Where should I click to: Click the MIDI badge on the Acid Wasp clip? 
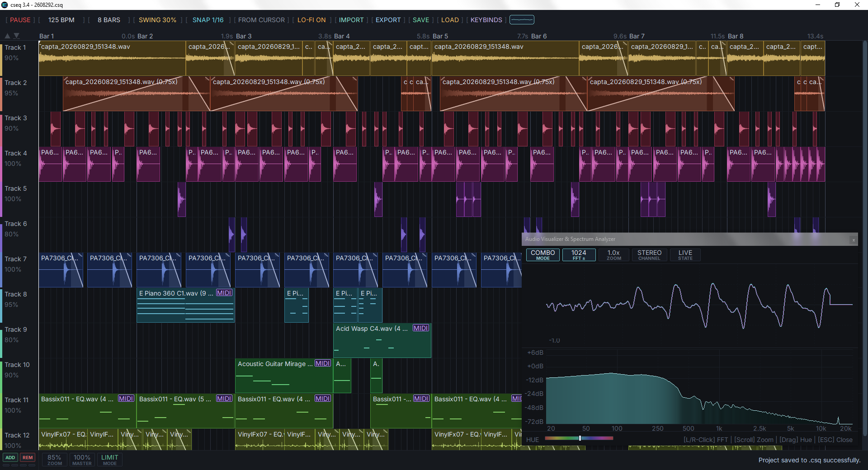[421, 328]
